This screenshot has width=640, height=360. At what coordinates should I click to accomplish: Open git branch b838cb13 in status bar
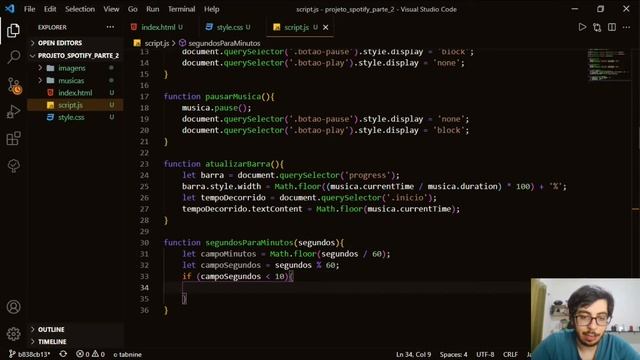click(29, 354)
